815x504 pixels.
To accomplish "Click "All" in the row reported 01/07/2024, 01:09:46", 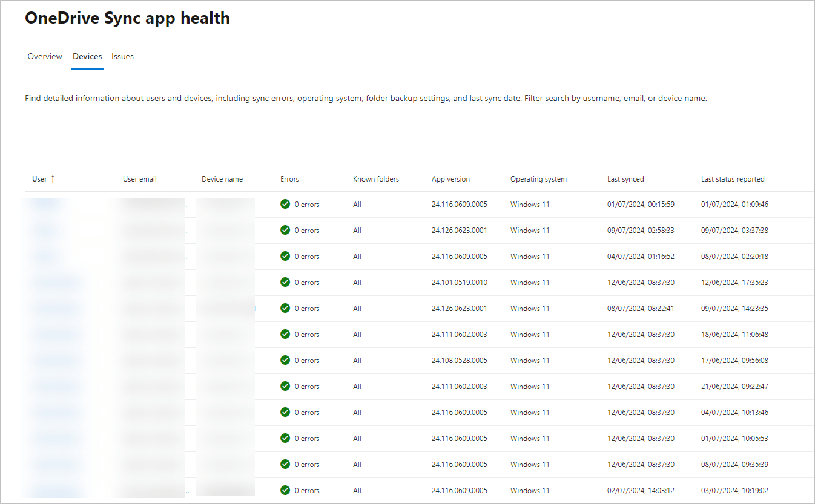I will coord(357,205).
